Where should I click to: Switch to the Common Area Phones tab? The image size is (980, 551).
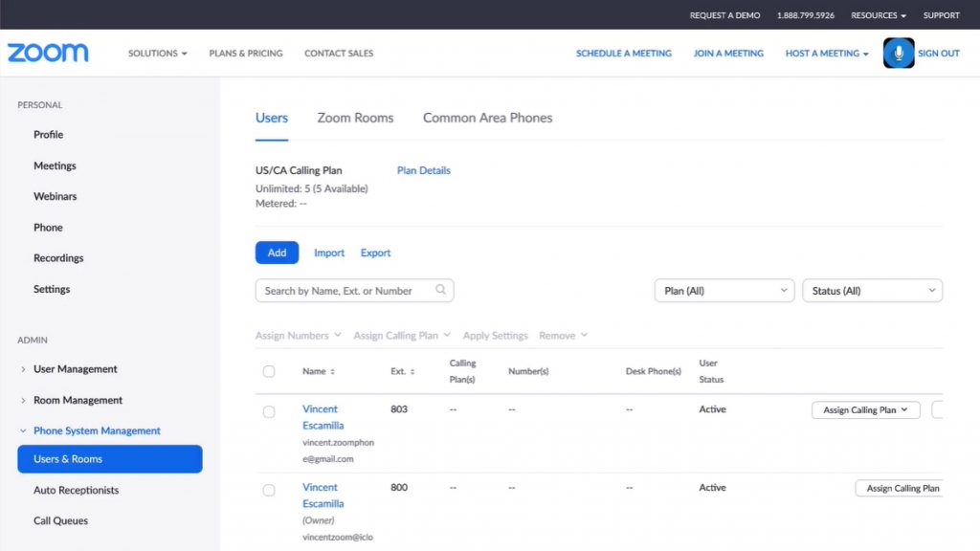click(x=487, y=118)
